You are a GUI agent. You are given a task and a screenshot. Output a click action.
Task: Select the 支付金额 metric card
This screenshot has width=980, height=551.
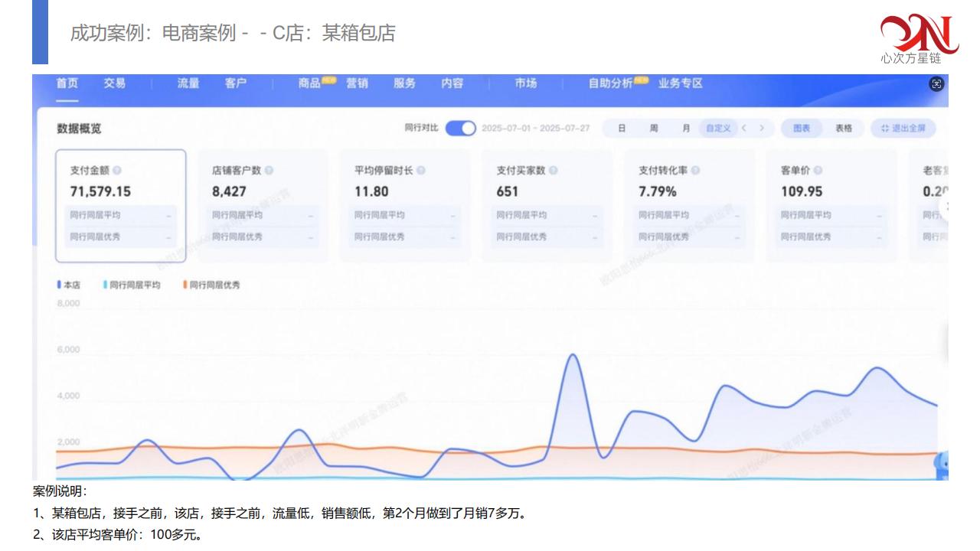(x=120, y=205)
